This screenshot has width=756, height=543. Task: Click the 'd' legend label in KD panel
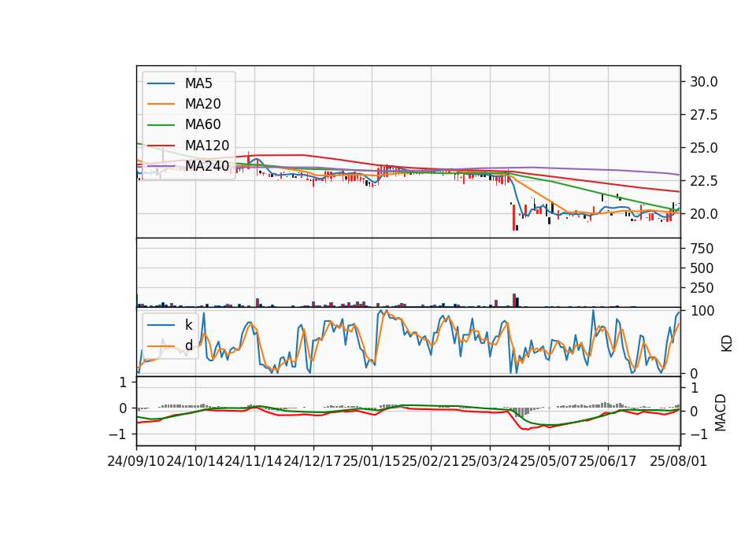pyautogui.click(x=188, y=345)
